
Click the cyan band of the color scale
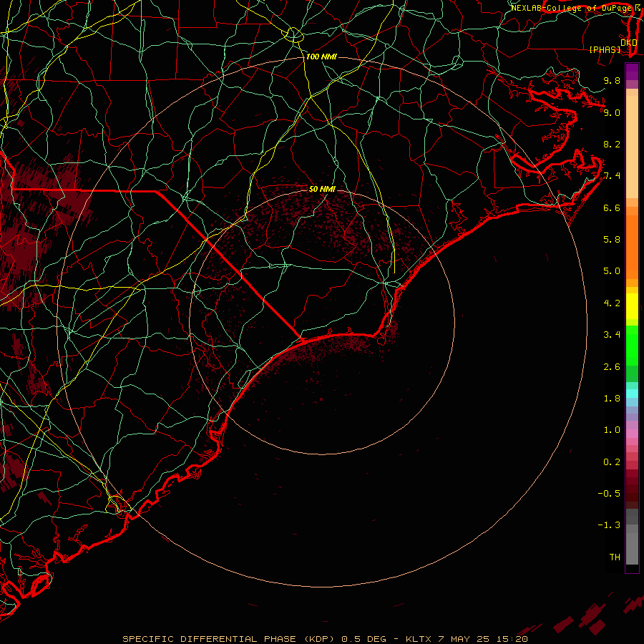click(x=632, y=394)
